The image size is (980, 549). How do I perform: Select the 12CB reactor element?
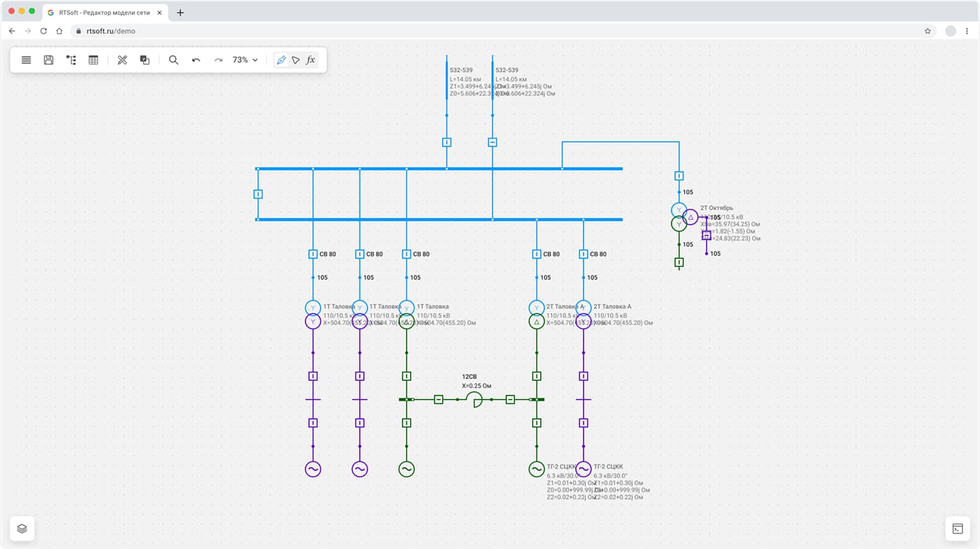tap(475, 400)
